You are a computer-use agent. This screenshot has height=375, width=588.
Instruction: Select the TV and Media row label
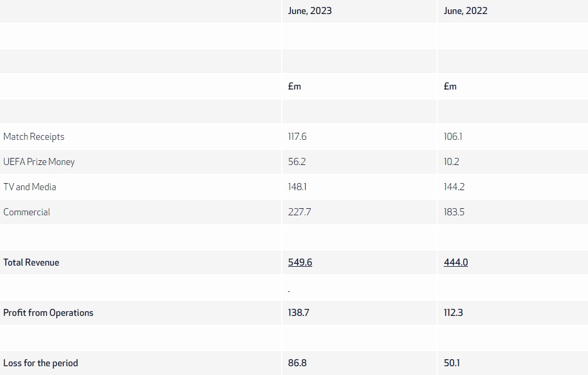point(30,187)
